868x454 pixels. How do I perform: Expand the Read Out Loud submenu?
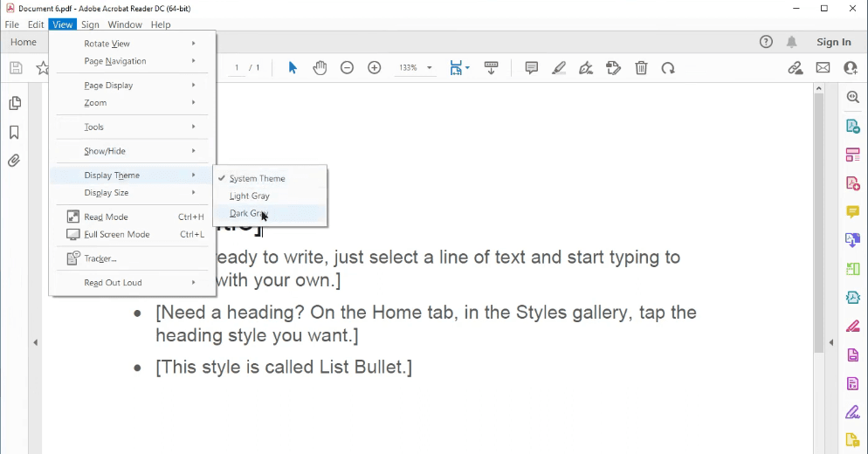[x=133, y=282]
